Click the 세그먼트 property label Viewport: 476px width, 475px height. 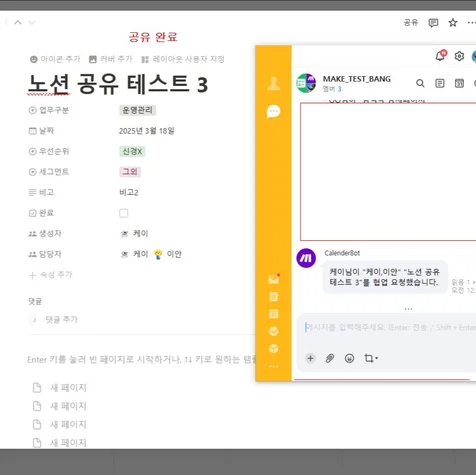(x=49, y=172)
